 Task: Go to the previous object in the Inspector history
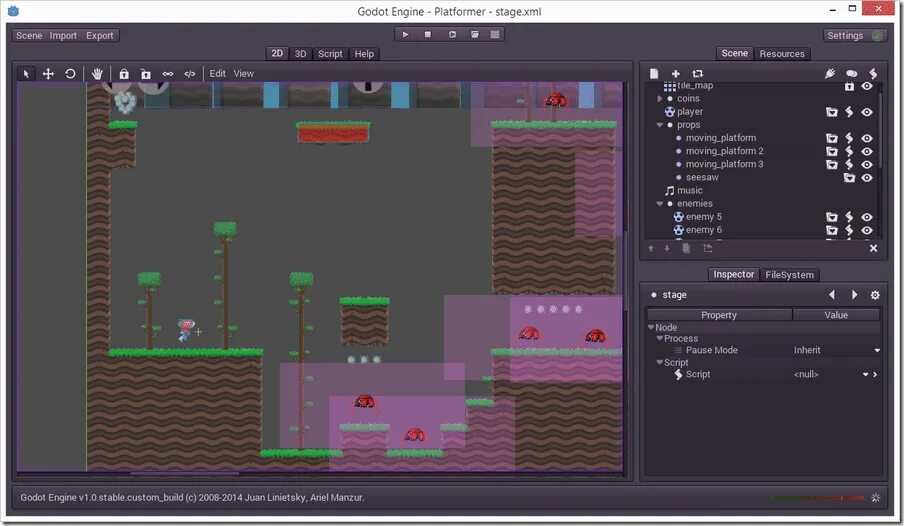click(832, 295)
